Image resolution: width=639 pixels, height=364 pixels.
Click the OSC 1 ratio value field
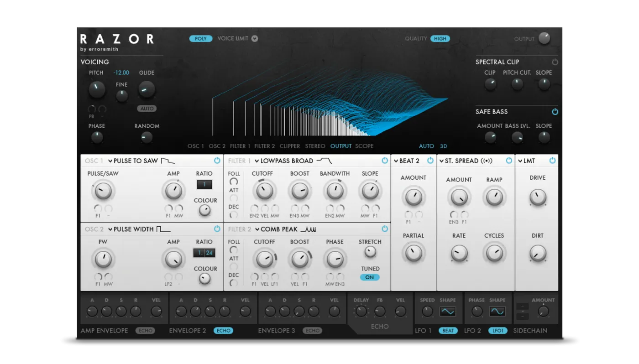204,185
